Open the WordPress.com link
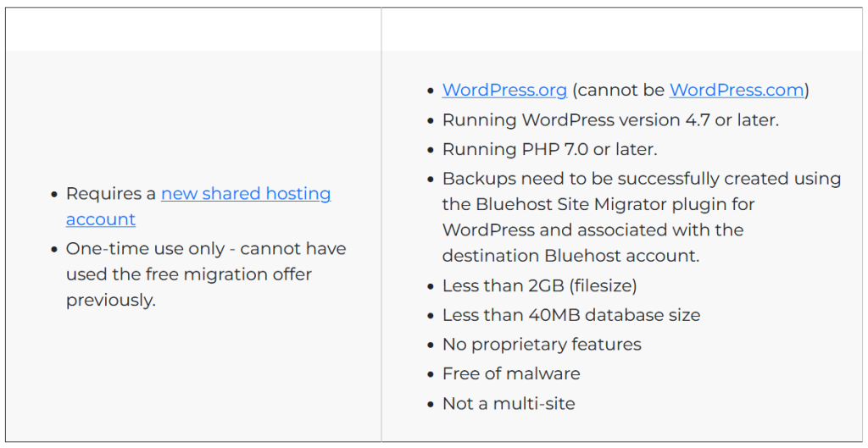 tap(736, 91)
